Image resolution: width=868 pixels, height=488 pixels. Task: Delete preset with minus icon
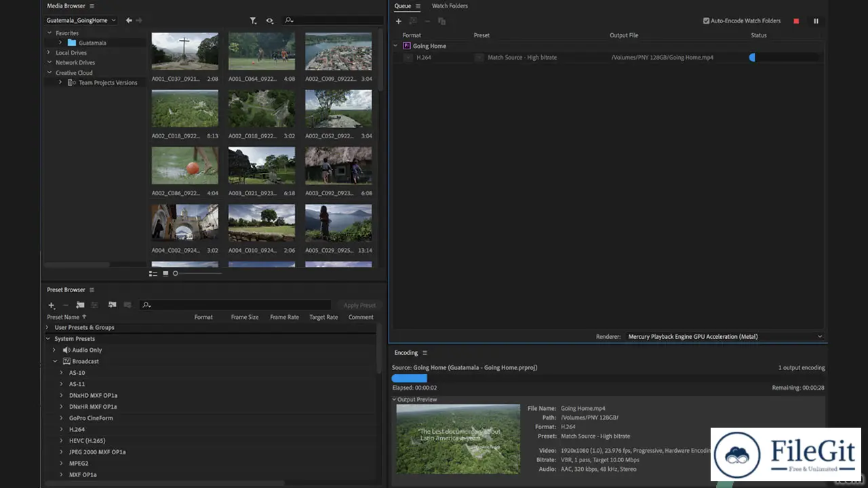coord(66,305)
